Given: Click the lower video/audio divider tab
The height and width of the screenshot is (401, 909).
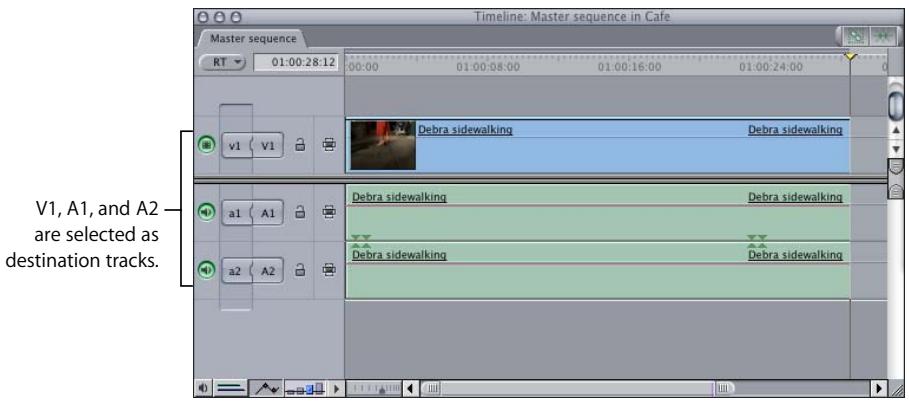Looking at the screenshot, I should pyautogui.click(x=896, y=191).
